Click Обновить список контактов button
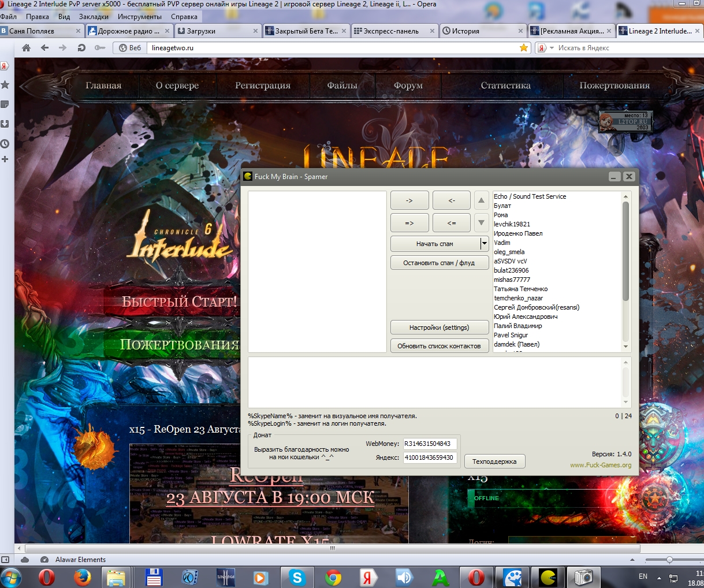704x588 pixels. pyautogui.click(x=439, y=346)
